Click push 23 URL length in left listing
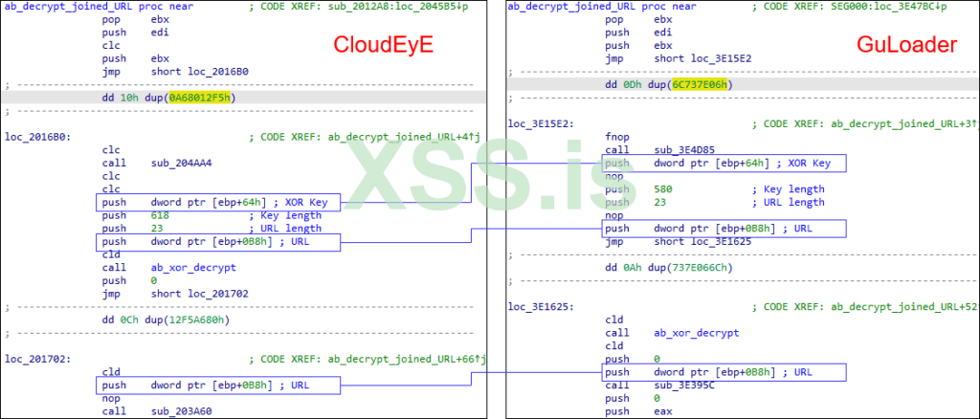Viewport: 980px width, 419px height. click(212, 229)
